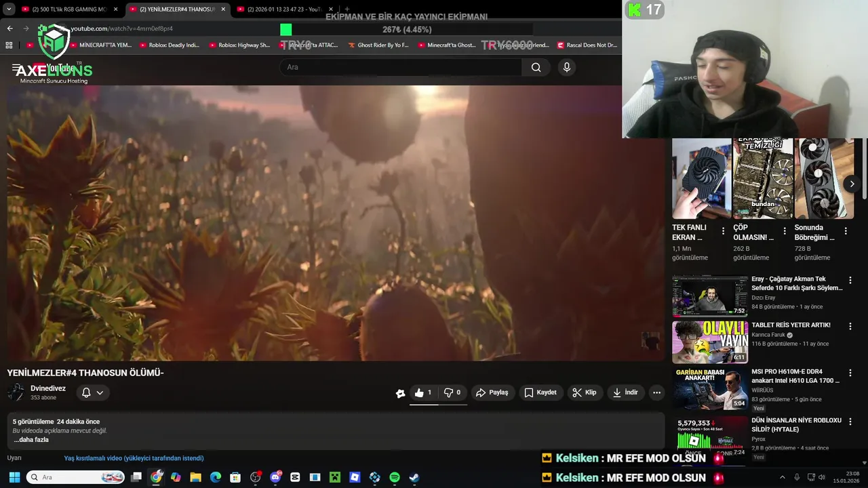
Task: Open options menu for ÇÖP OLMASIN short
Action: (x=785, y=231)
